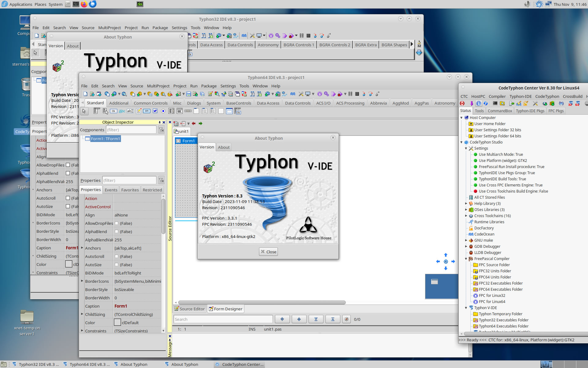The width and height of the screenshot is (588, 368).
Task: Toggle AlphaBlend checkbox in Typhon64 inspector
Action: (117, 232)
